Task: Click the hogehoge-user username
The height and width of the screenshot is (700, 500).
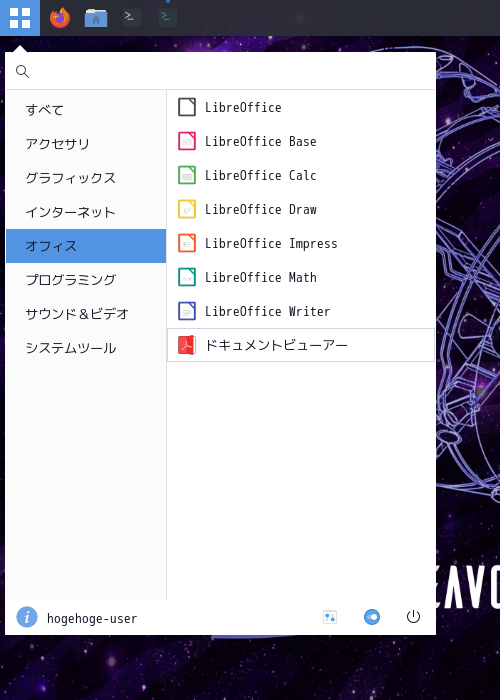Action: point(92,618)
